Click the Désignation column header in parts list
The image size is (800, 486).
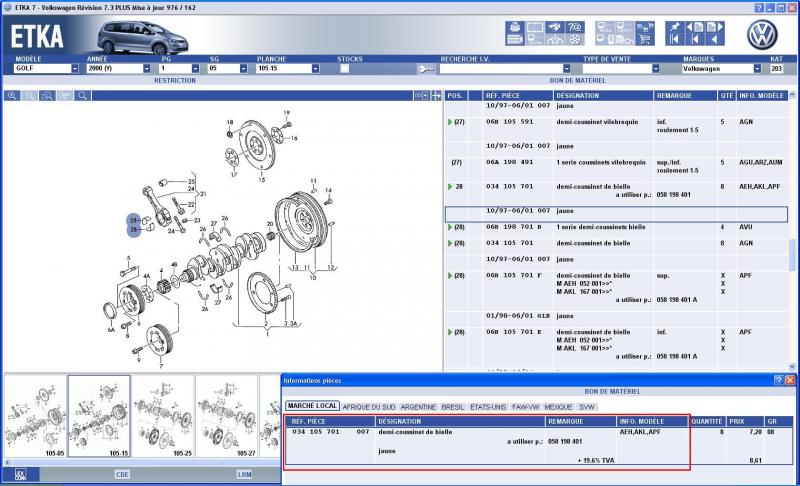click(604, 95)
